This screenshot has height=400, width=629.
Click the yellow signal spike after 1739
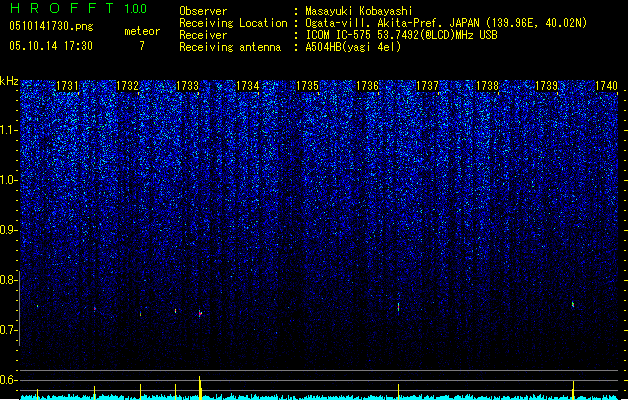click(x=573, y=390)
